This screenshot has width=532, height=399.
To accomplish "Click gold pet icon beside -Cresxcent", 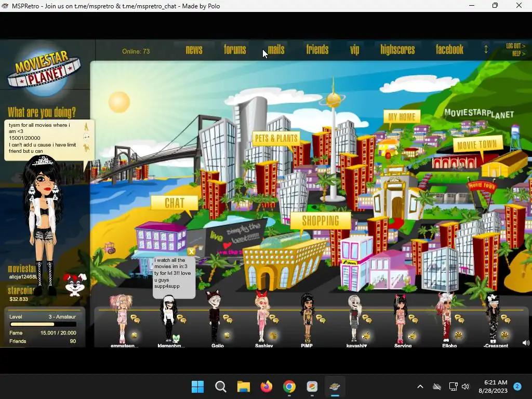I will (504, 335).
